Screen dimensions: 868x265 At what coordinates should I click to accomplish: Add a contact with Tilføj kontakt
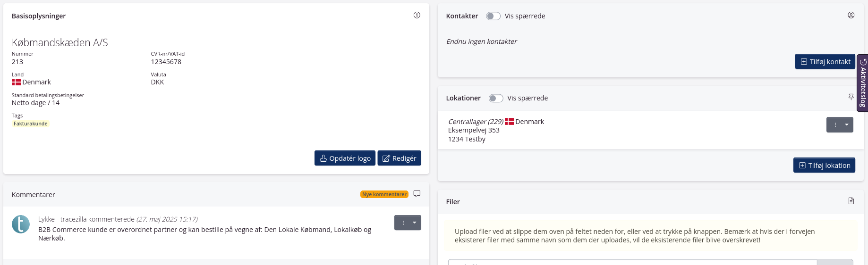825,62
